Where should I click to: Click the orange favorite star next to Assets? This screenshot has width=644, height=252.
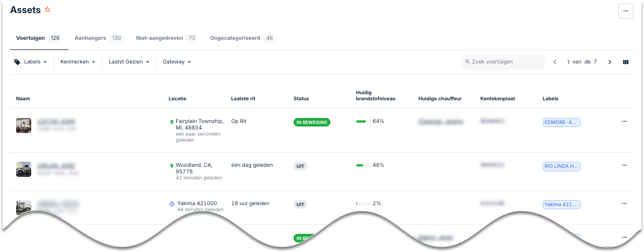point(48,10)
